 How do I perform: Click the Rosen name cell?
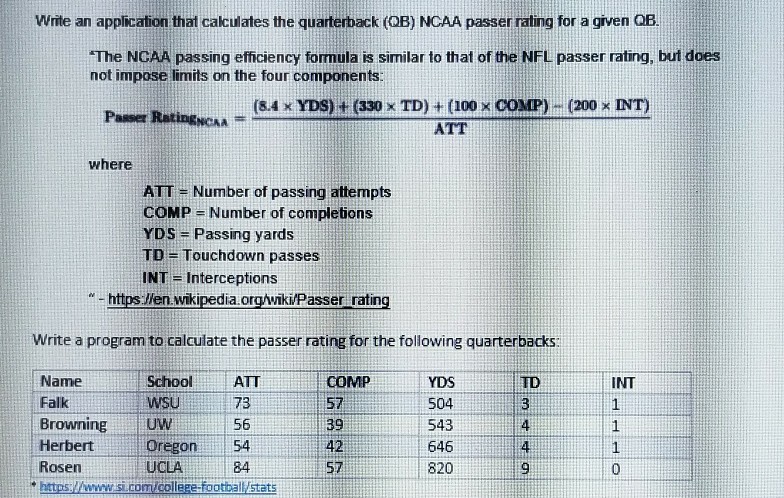[60, 467]
